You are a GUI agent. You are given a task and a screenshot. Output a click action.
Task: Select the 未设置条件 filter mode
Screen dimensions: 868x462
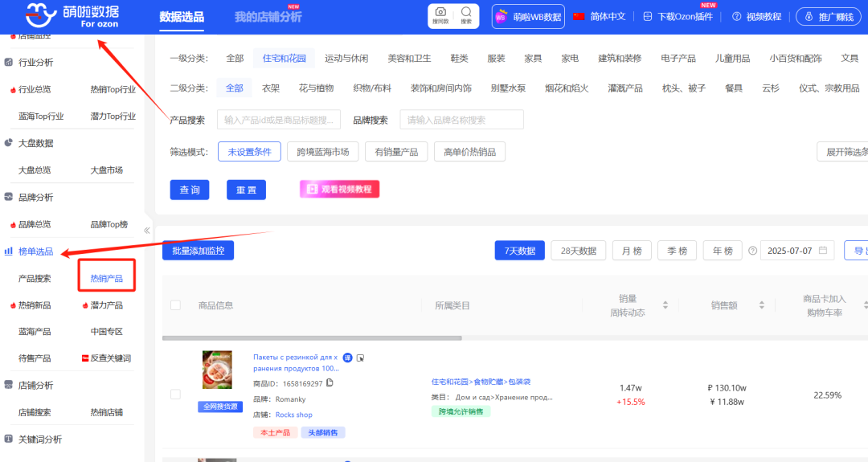(250, 152)
